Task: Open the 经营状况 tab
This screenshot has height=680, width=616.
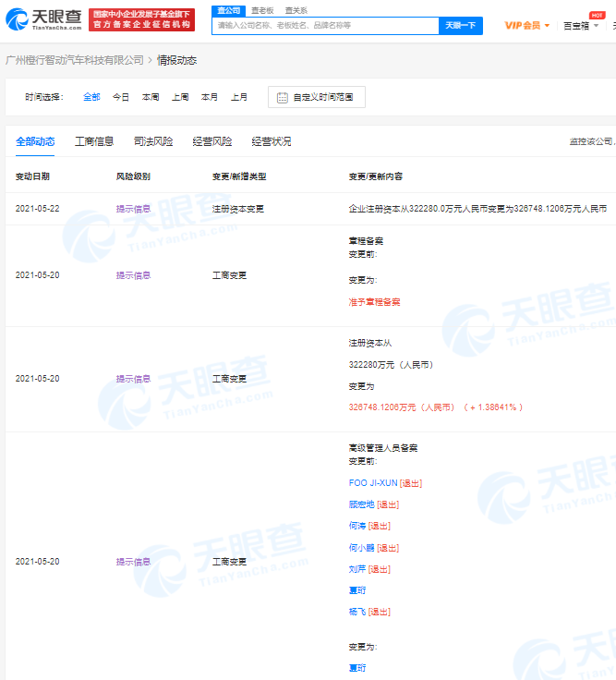Action: click(x=272, y=141)
